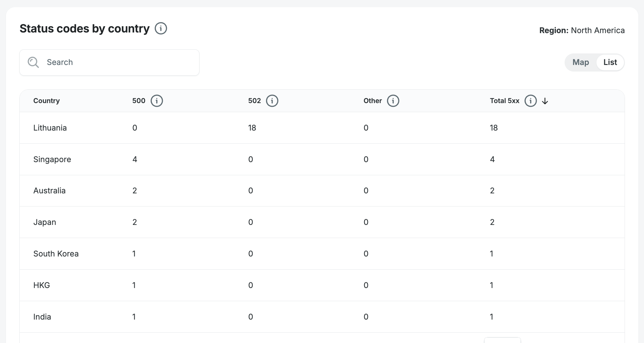Click the sort arrow on Total 5xx
Image resolution: width=644 pixels, height=343 pixels.
(545, 101)
